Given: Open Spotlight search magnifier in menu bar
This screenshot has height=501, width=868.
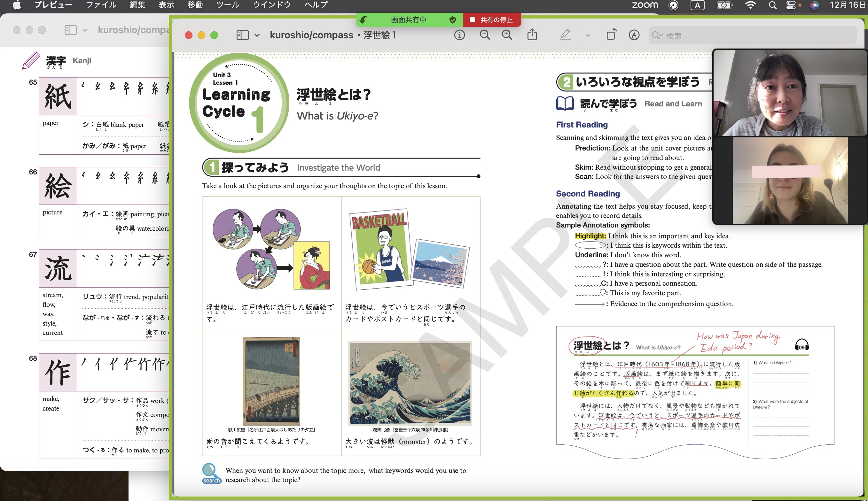Looking at the screenshot, I should click(x=772, y=5).
